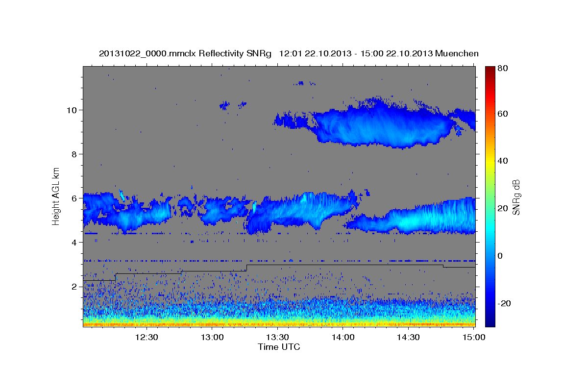Click the 'SNRg dB' colorbar label
The image size is (588, 392).
(515, 196)
